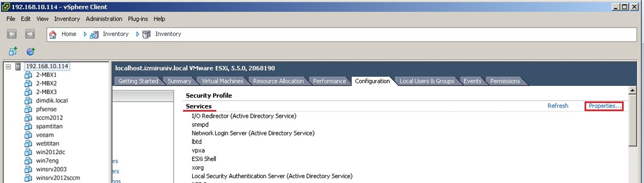Screen dimensions: 644x183
Task: Collapse the 192.168.10.114 host tree node
Action: point(8,67)
